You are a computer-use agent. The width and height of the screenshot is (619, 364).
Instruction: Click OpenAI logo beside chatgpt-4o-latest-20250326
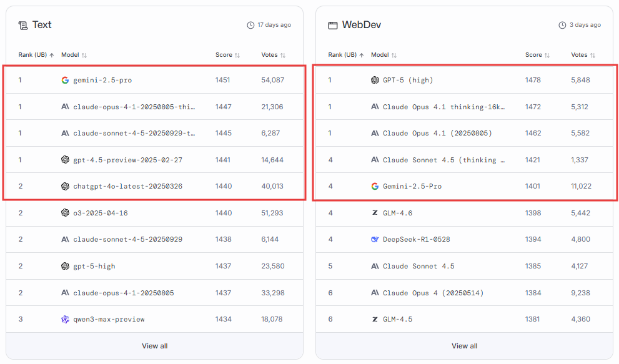coord(65,186)
